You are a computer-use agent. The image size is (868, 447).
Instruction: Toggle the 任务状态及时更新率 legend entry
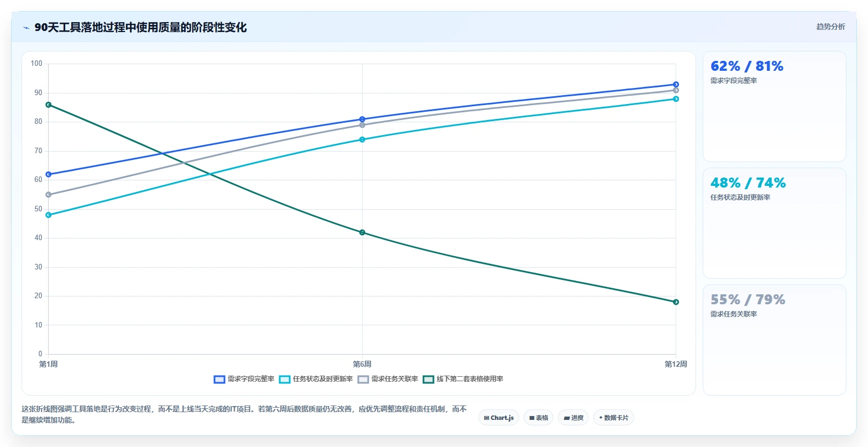click(316, 379)
